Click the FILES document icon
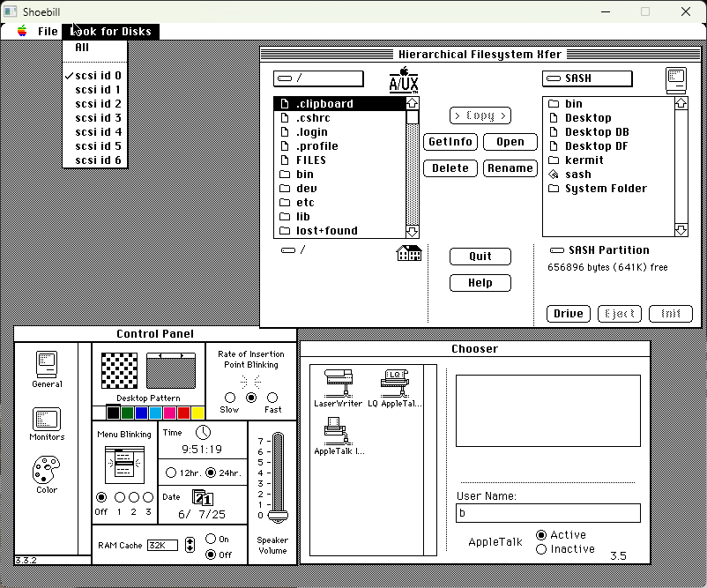707x588 pixels. pos(285,160)
